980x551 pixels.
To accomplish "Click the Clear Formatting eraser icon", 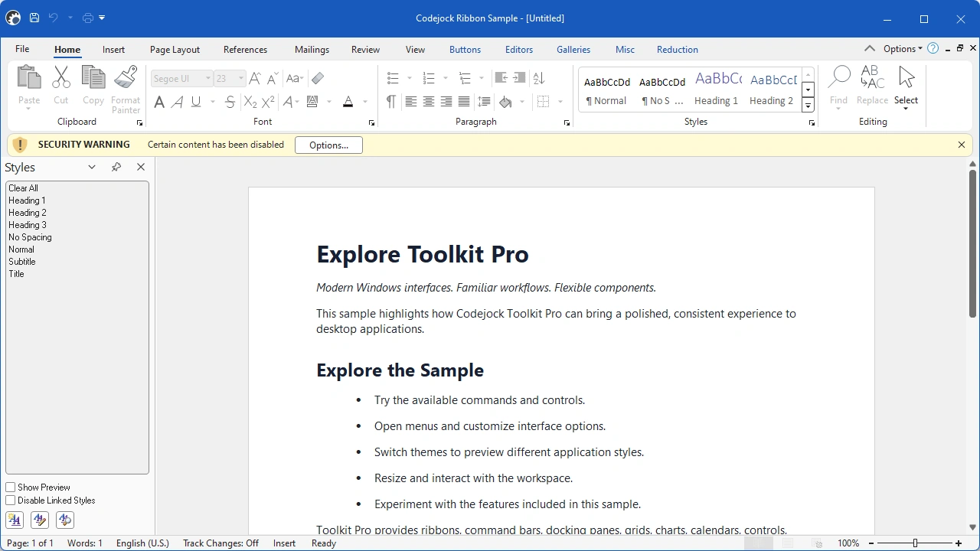I will [318, 78].
